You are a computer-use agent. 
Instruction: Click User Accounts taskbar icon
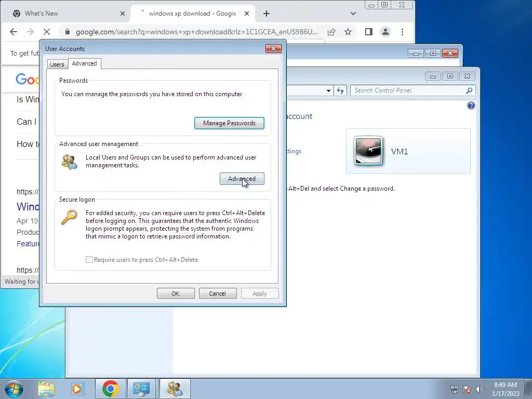pos(175,389)
